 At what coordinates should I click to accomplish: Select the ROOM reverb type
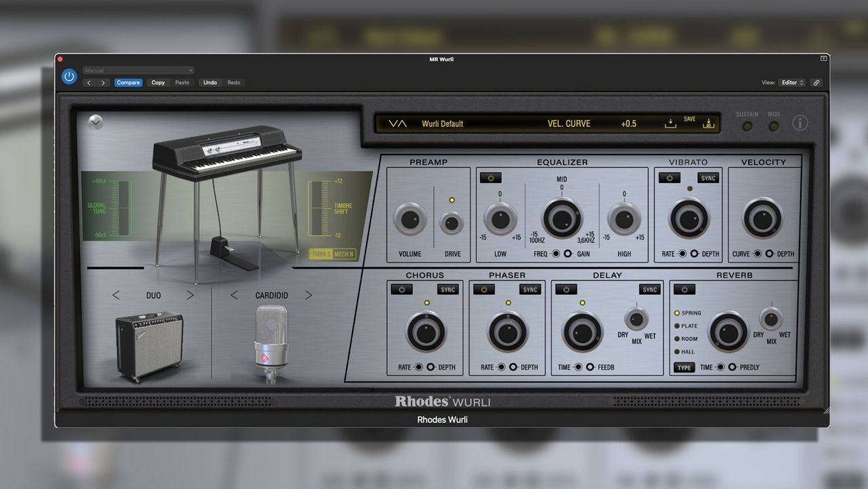click(686, 339)
